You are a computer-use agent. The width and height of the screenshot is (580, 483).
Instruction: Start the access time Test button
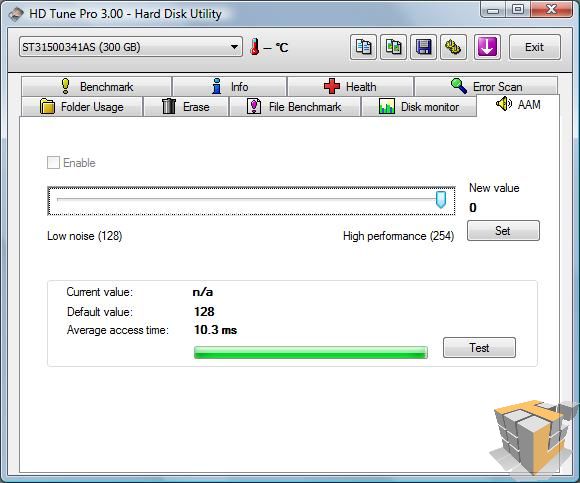(x=479, y=348)
